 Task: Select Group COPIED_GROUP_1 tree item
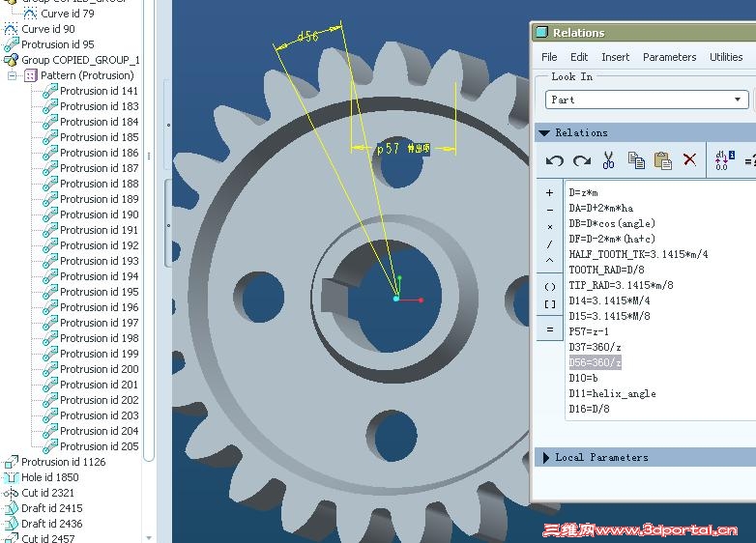80,60
